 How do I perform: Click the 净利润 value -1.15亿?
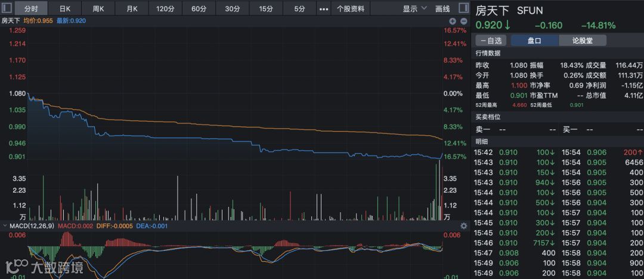pos(631,85)
